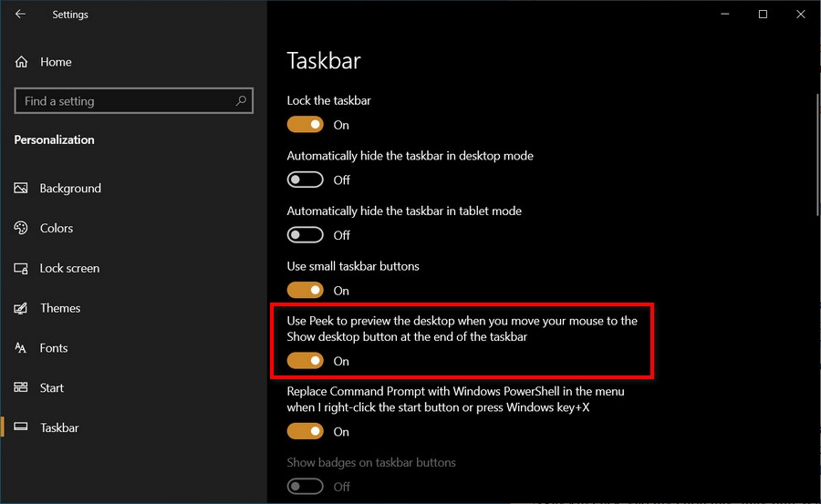The width and height of the screenshot is (821, 504).
Task: Click the Taskbar page heading
Action: tap(324, 61)
